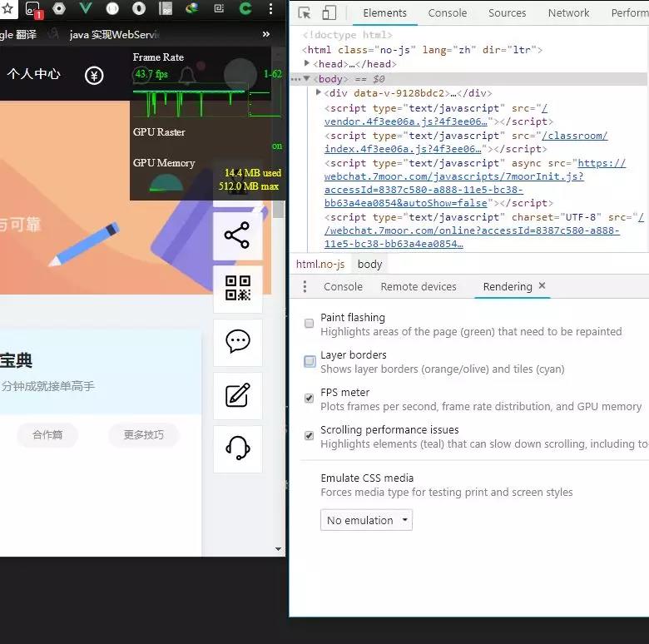649x644 pixels.
Task: Expand the div data-v-9128bdc2 node
Action: coord(319,93)
